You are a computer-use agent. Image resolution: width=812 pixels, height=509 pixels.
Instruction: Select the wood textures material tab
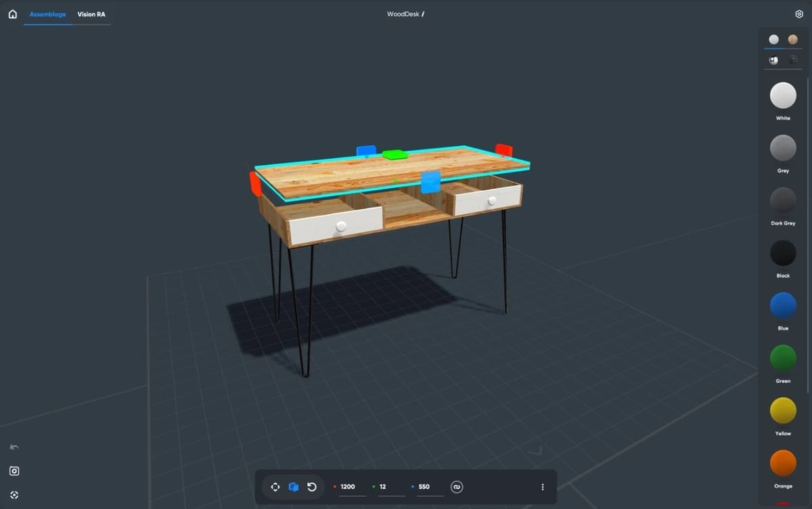pos(792,39)
